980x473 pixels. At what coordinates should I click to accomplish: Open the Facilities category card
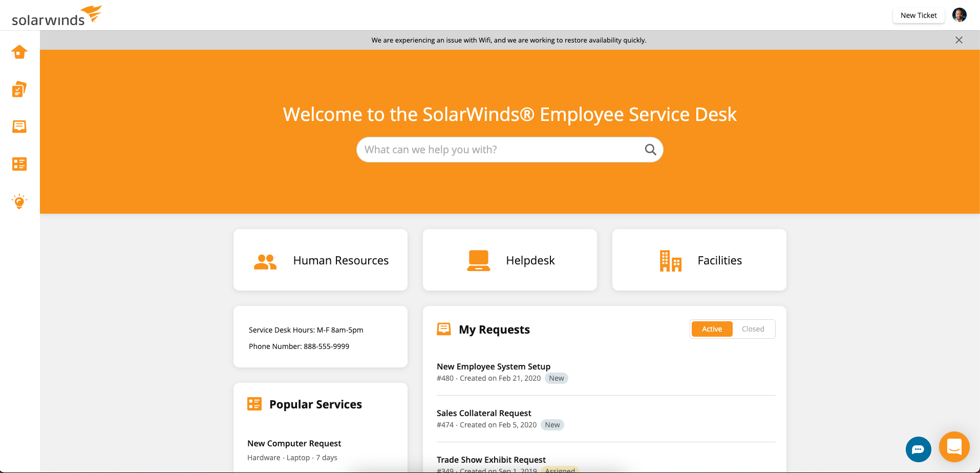point(699,260)
